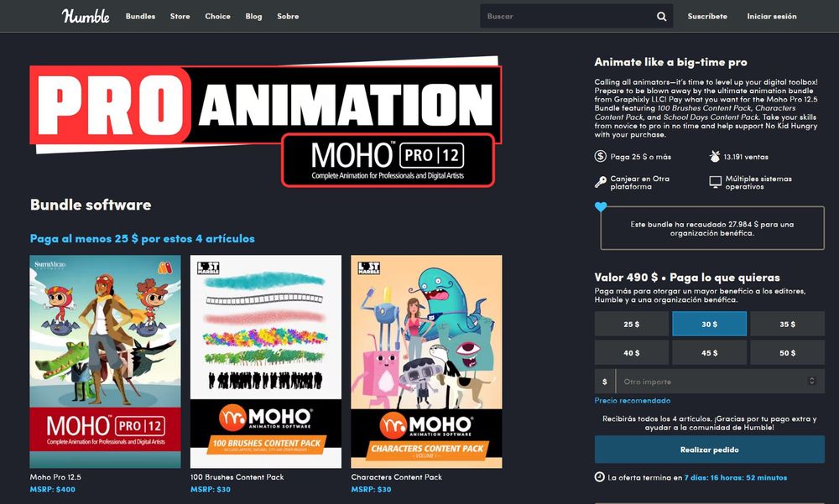The width and height of the screenshot is (839, 504).
Task: Select the 25 $ price option
Action: click(632, 324)
